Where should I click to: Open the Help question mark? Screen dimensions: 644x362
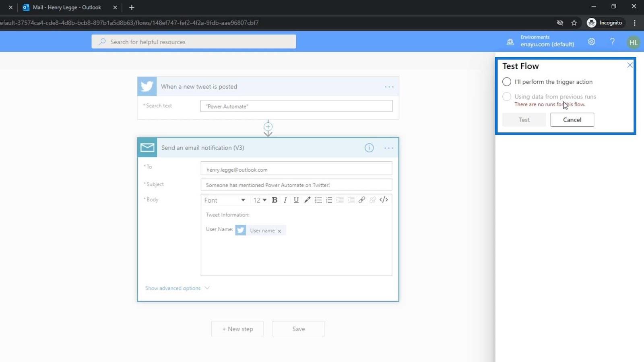[612, 41]
